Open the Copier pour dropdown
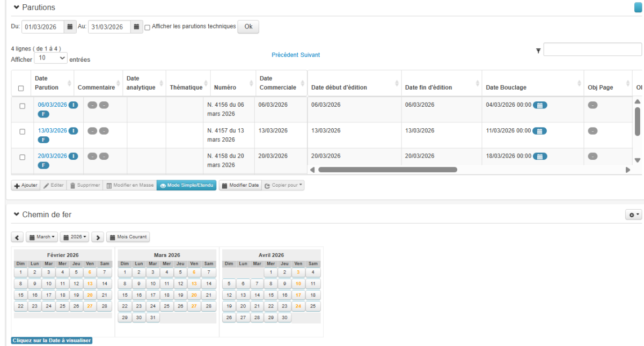The width and height of the screenshot is (644, 346). pos(283,185)
